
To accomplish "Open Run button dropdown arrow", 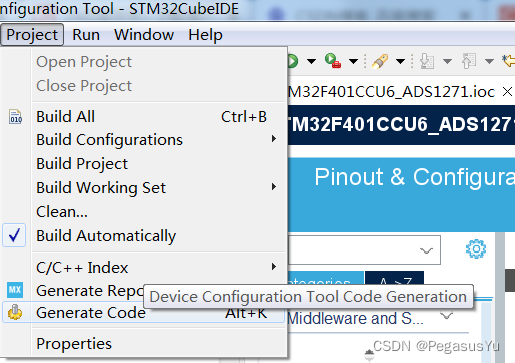I will click(x=311, y=61).
